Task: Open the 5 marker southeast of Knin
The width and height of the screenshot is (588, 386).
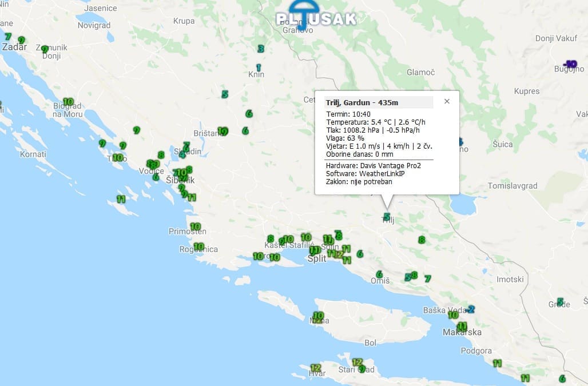Action: [225, 94]
